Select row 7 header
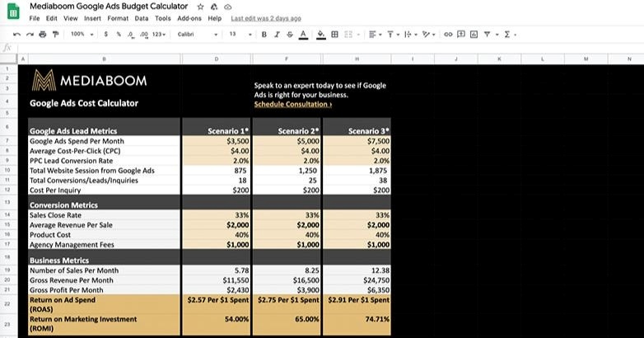Screen dimensions: 644x338 tap(7, 141)
